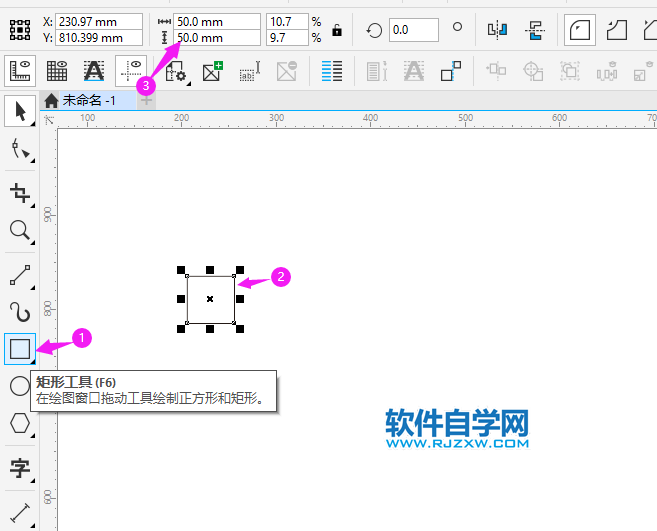Select the Pick tool arrow
Screen dimensions: 657x531
pos(20,111)
